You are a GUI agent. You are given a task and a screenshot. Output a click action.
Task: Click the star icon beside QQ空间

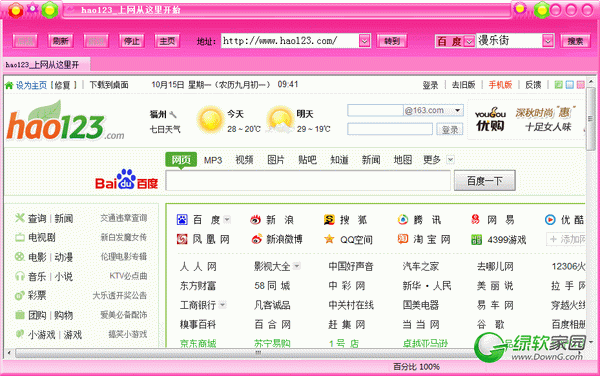click(x=329, y=239)
